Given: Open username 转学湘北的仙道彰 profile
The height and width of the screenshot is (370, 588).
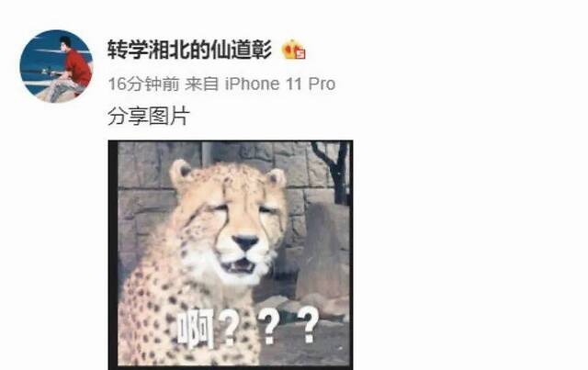Looking at the screenshot, I should pyautogui.click(x=190, y=50).
